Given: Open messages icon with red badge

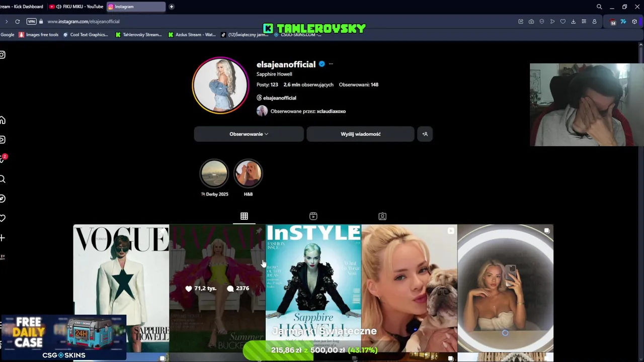Looking at the screenshot, I should click(x=3, y=158).
